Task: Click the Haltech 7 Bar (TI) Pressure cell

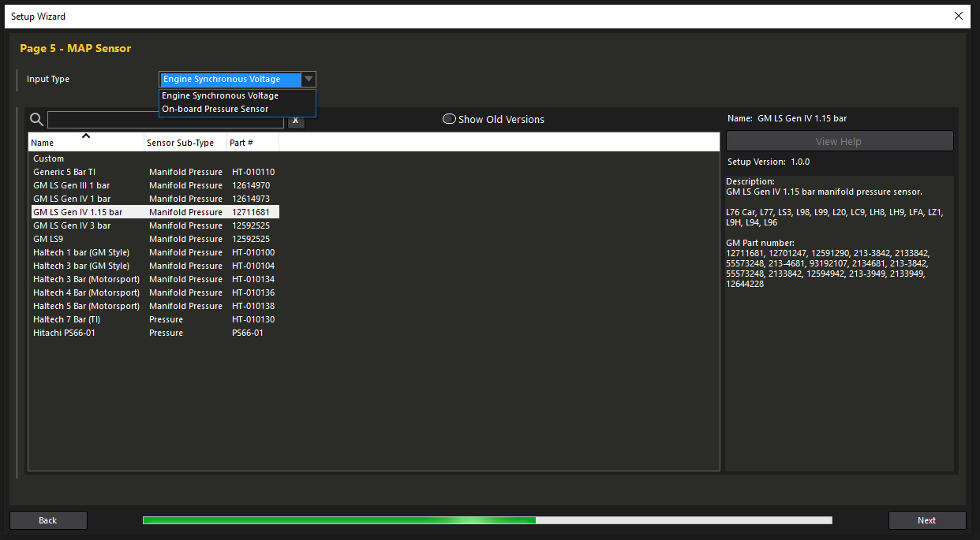Action: pyautogui.click(x=166, y=319)
